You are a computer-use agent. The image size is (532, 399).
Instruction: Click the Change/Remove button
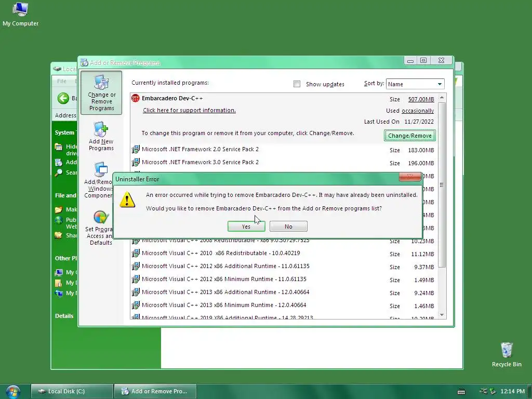point(409,136)
